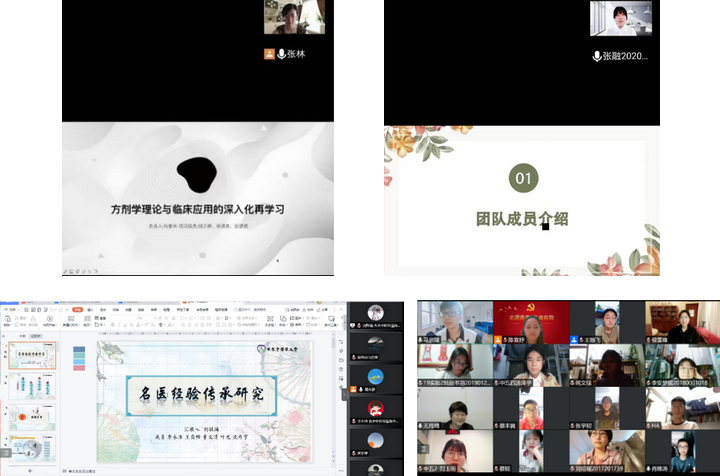The width and height of the screenshot is (720, 476).
Task: Click the orange host icon on 陈宣妤's tile
Action: 499,339
